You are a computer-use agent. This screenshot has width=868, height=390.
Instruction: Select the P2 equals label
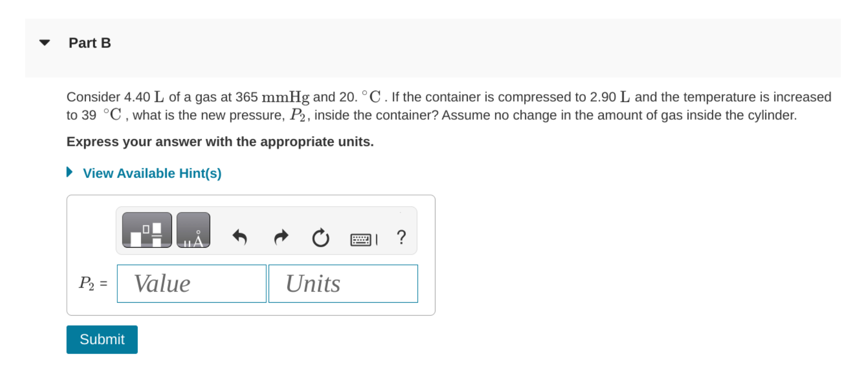pos(92,283)
